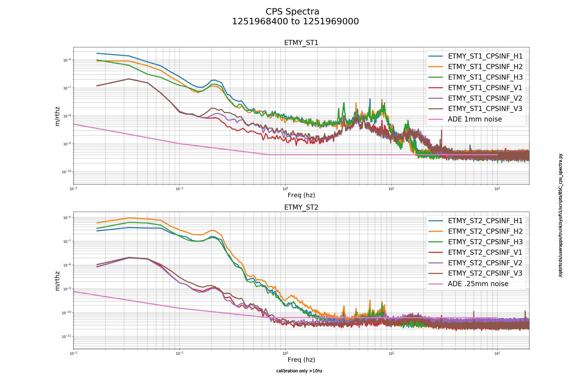This screenshot has width=588, height=392.
Task: Click the 10⁻¹⁰ y-axis tick of the ETMY_ST1 plot
Action: pyautogui.click(x=66, y=172)
